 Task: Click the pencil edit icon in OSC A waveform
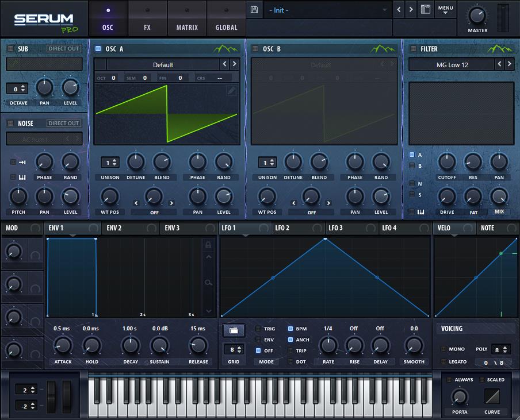(x=231, y=91)
